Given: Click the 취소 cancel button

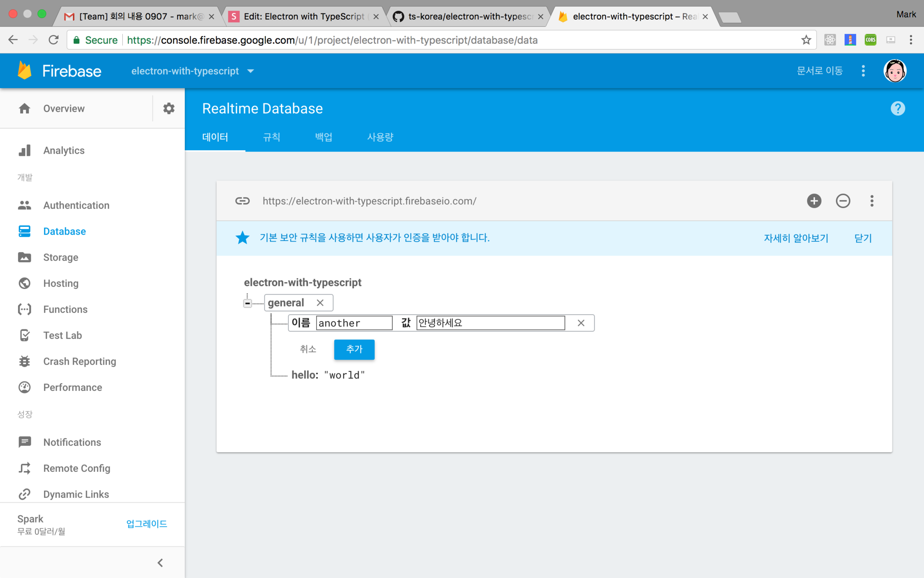Looking at the screenshot, I should (308, 349).
